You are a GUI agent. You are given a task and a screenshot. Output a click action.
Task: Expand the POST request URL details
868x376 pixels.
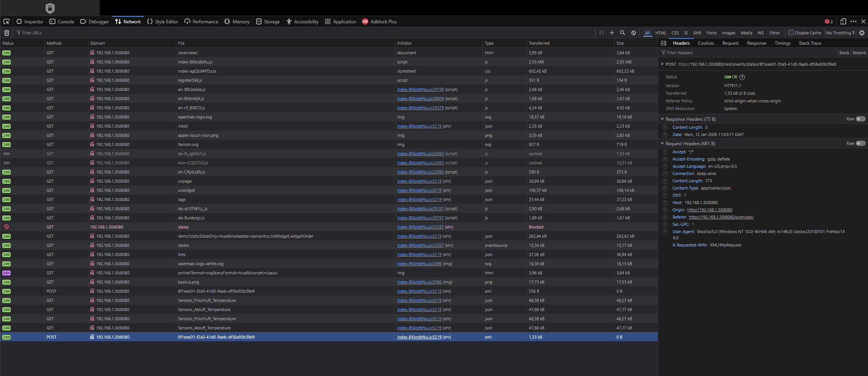pyautogui.click(x=662, y=64)
